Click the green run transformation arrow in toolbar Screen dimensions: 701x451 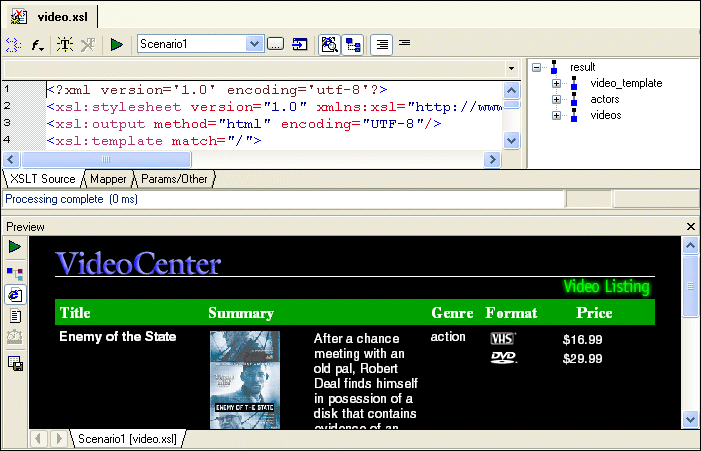(x=117, y=44)
